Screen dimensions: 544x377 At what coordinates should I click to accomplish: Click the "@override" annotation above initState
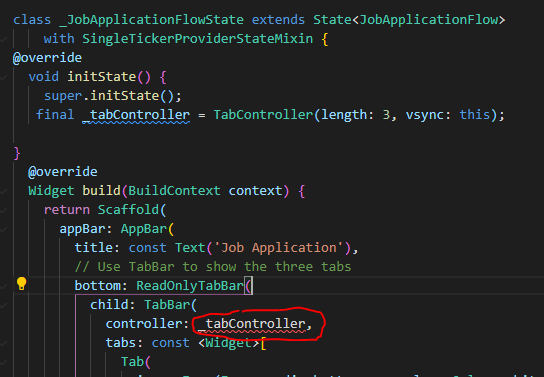pyautogui.click(x=48, y=58)
